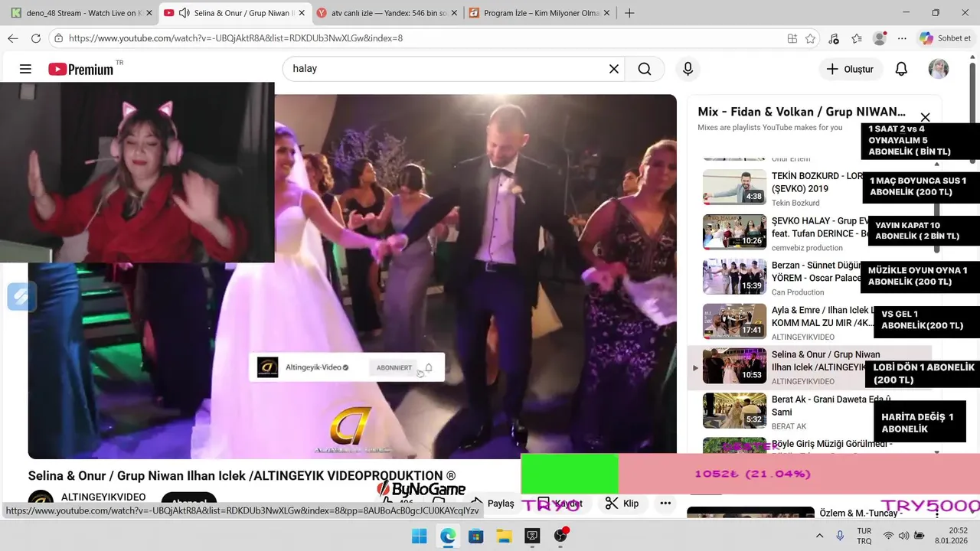View site information icon in address bar
This screenshot has height=551, width=980.
click(58, 38)
